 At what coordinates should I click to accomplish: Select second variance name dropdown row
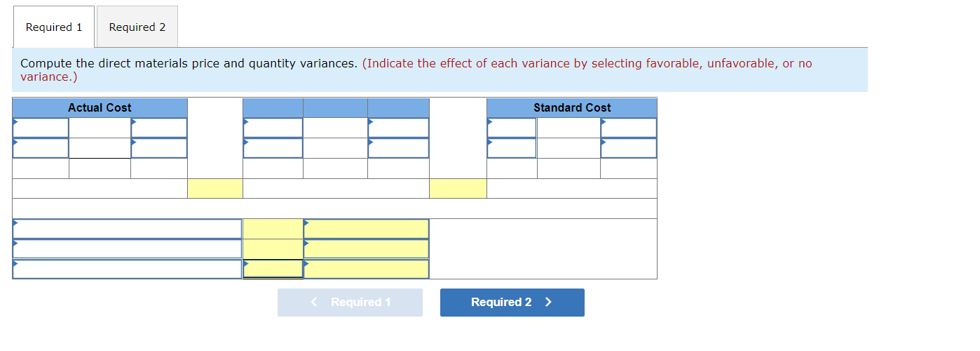click(x=128, y=249)
